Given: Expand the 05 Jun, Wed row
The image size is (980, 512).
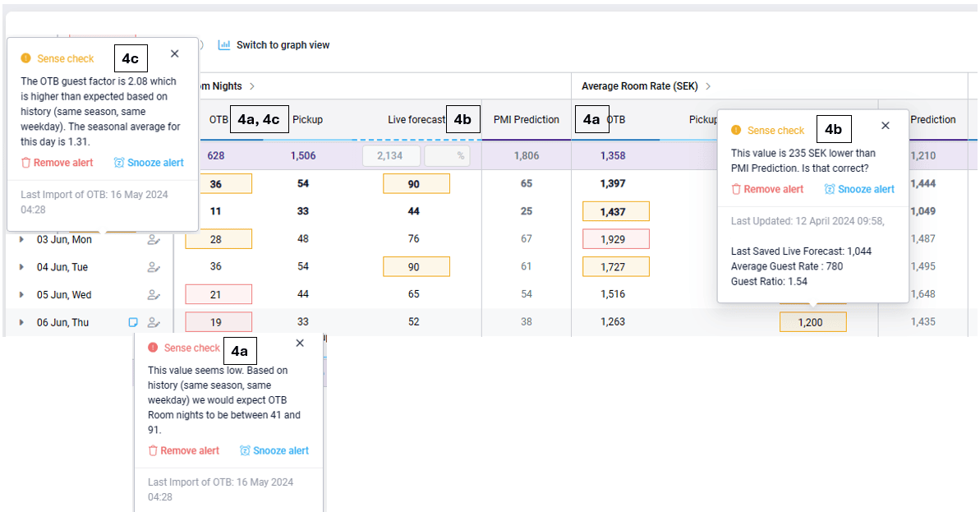Looking at the screenshot, I should [22, 295].
